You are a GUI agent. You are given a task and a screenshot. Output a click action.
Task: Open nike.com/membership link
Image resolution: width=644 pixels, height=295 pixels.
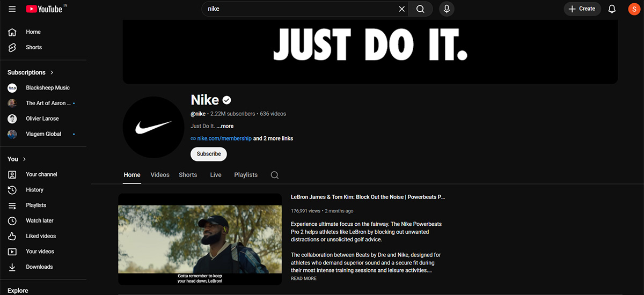(224, 138)
